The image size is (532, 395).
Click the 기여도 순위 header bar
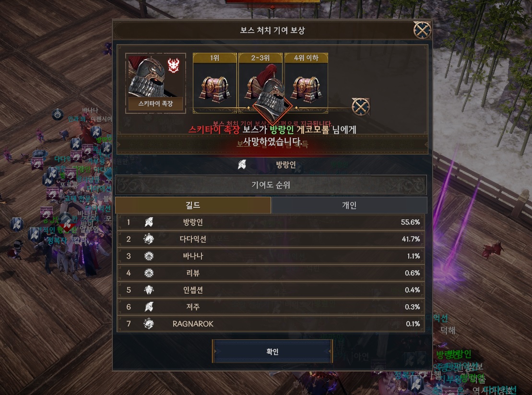[x=271, y=185]
